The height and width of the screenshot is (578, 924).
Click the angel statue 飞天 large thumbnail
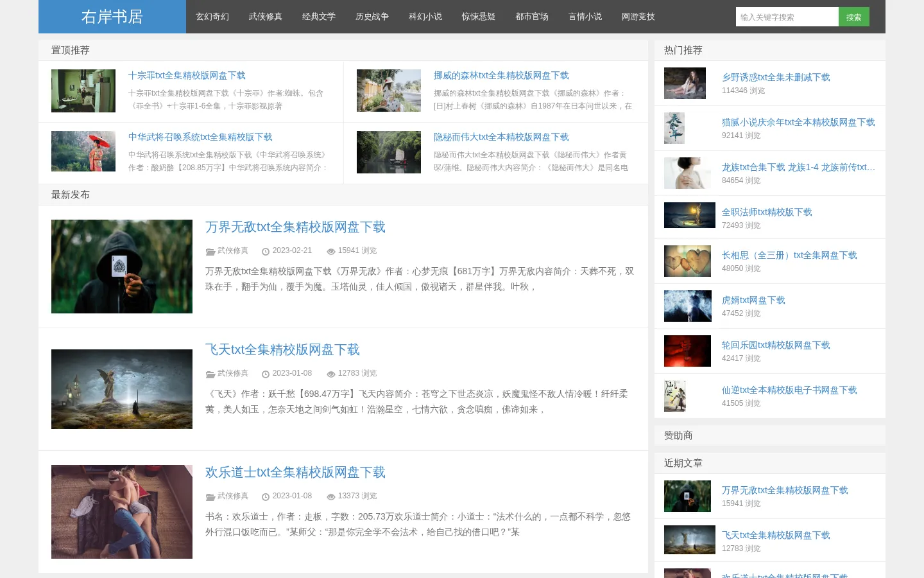(122, 389)
